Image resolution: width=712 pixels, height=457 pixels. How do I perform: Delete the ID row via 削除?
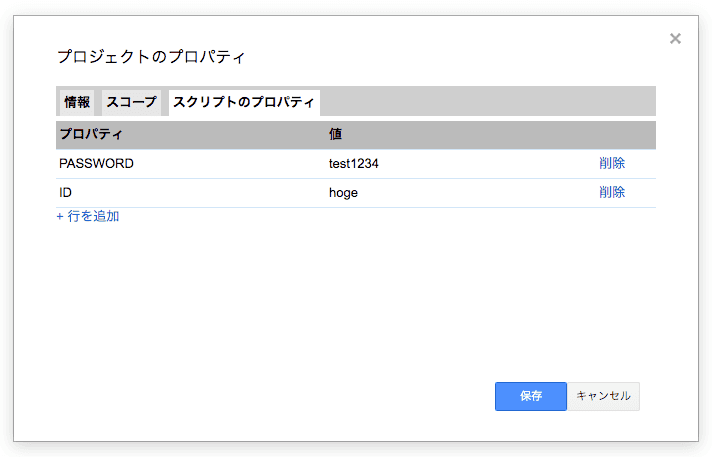click(x=612, y=193)
